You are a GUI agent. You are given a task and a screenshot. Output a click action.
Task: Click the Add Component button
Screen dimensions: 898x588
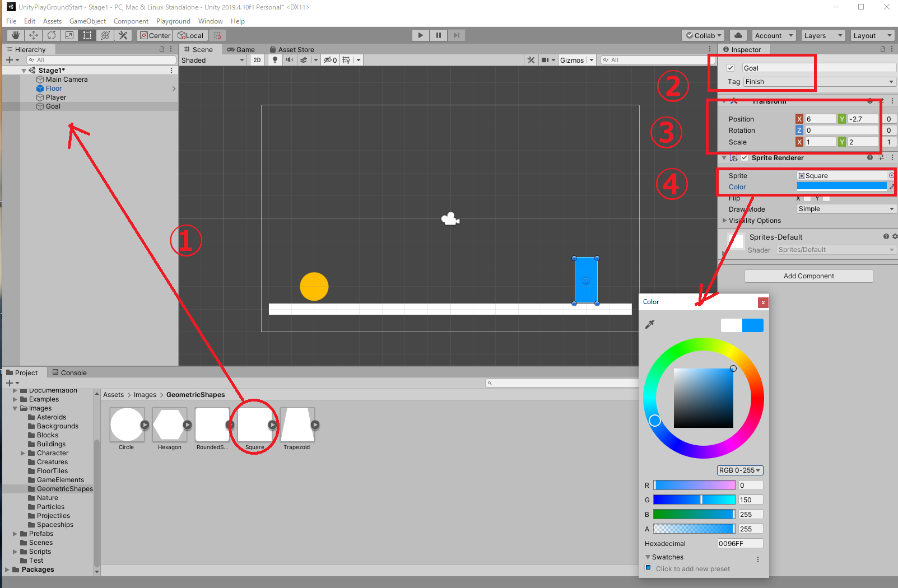[808, 276]
